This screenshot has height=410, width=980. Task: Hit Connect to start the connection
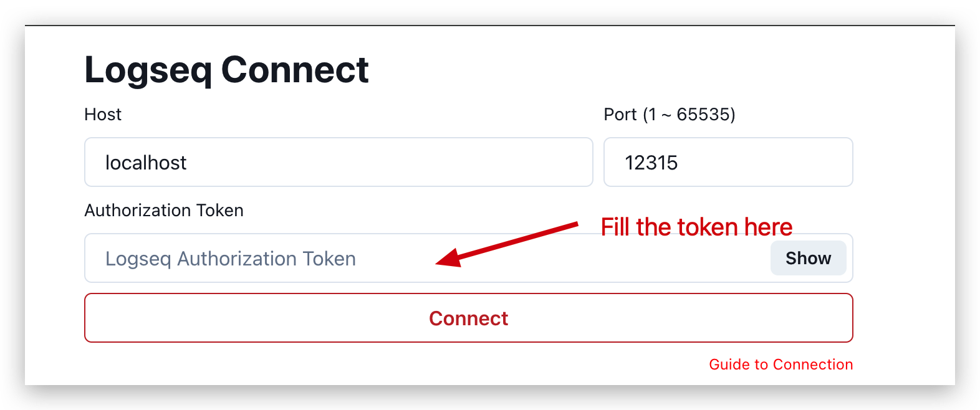[468, 318]
